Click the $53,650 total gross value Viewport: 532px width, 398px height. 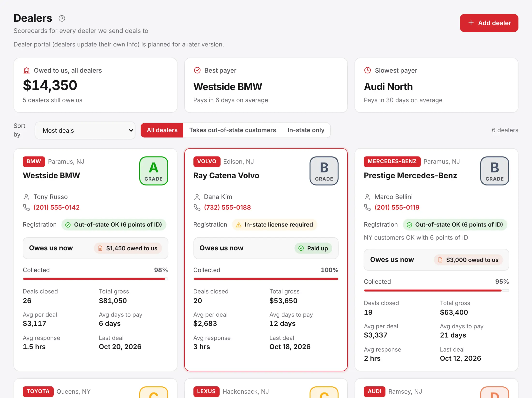point(283,301)
